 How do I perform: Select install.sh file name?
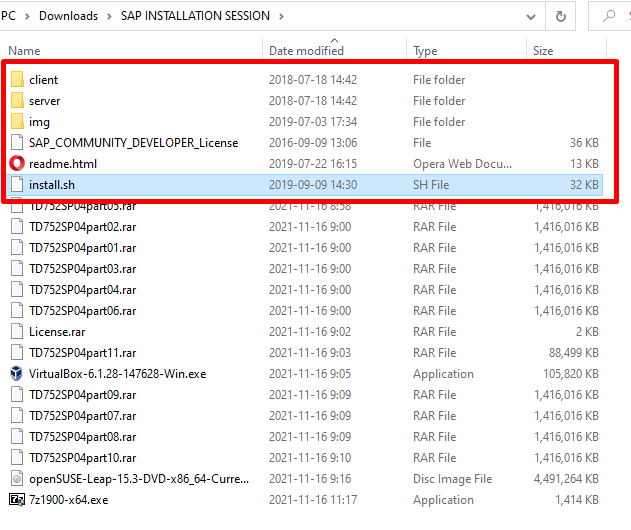click(52, 185)
